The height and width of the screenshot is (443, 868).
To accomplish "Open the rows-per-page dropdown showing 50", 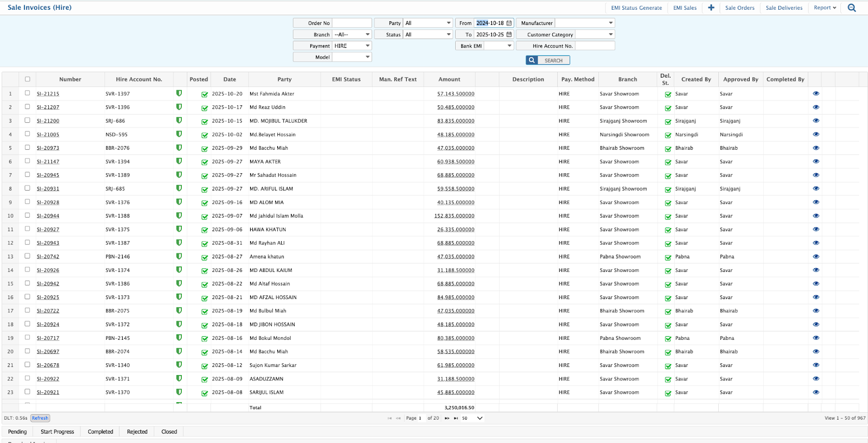I will click(x=472, y=418).
